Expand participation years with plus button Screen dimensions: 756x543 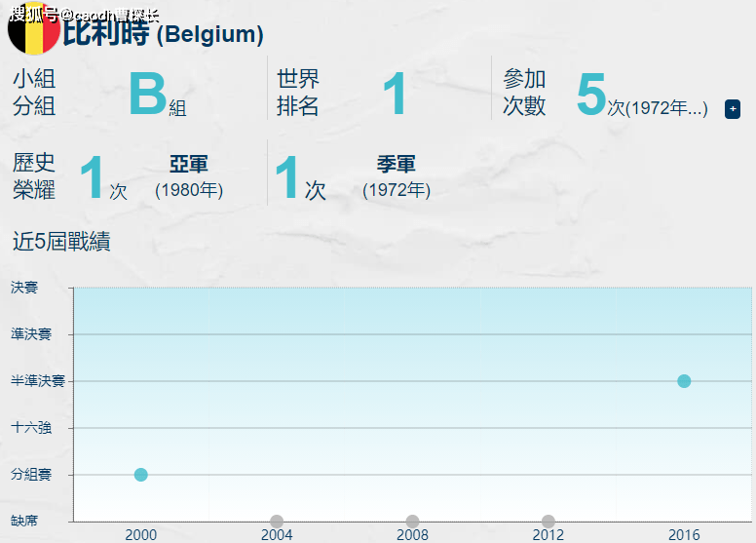click(x=733, y=109)
